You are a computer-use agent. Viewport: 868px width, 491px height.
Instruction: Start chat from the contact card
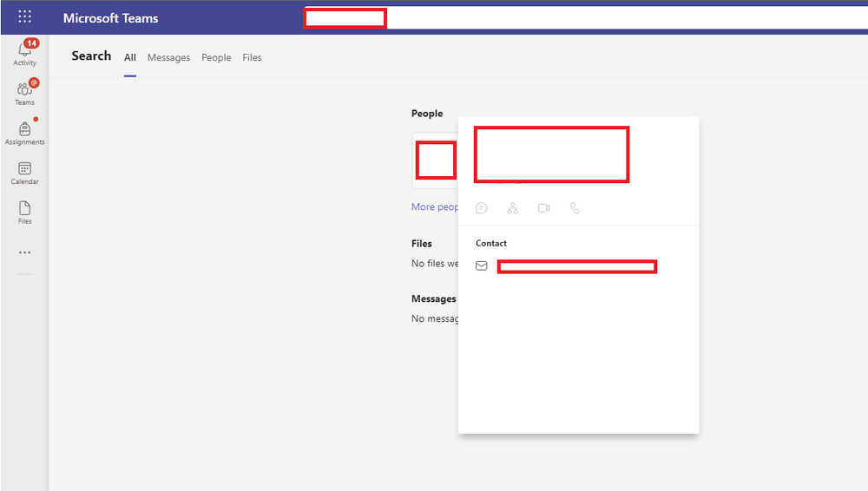click(x=482, y=208)
